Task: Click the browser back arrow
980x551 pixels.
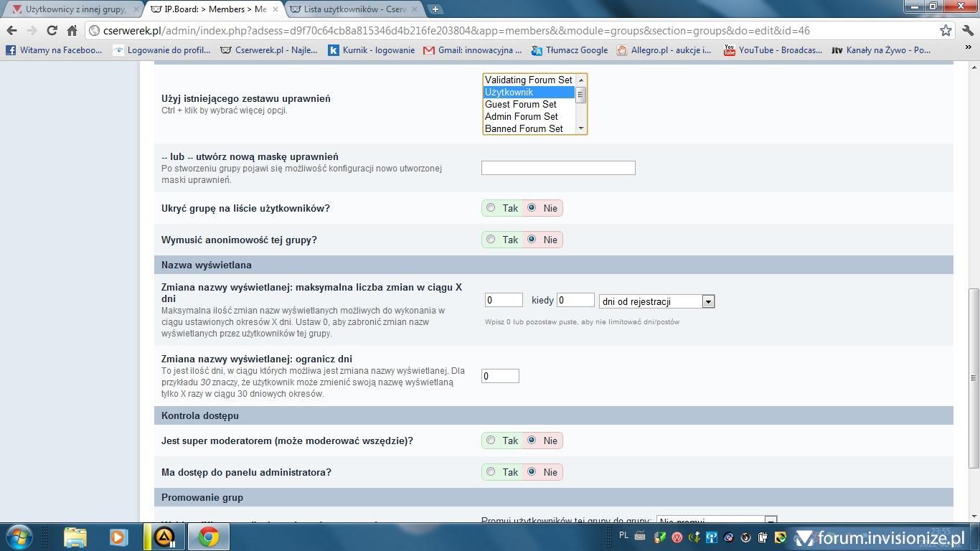Action: tap(11, 30)
